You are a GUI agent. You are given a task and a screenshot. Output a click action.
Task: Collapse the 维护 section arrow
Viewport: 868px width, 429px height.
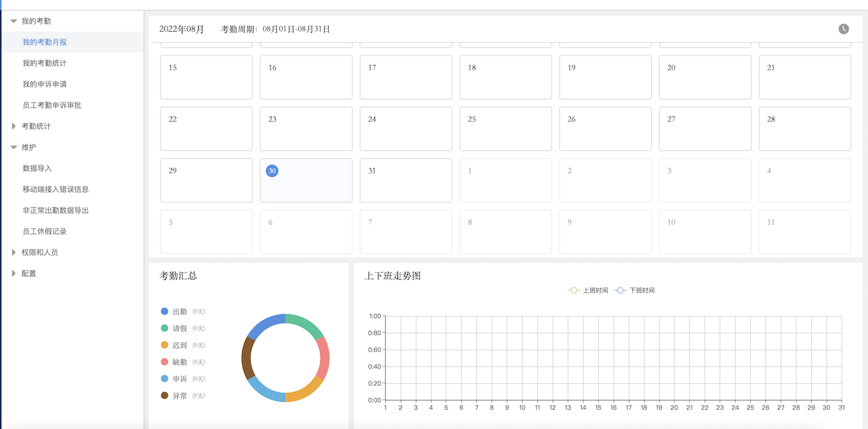point(14,147)
